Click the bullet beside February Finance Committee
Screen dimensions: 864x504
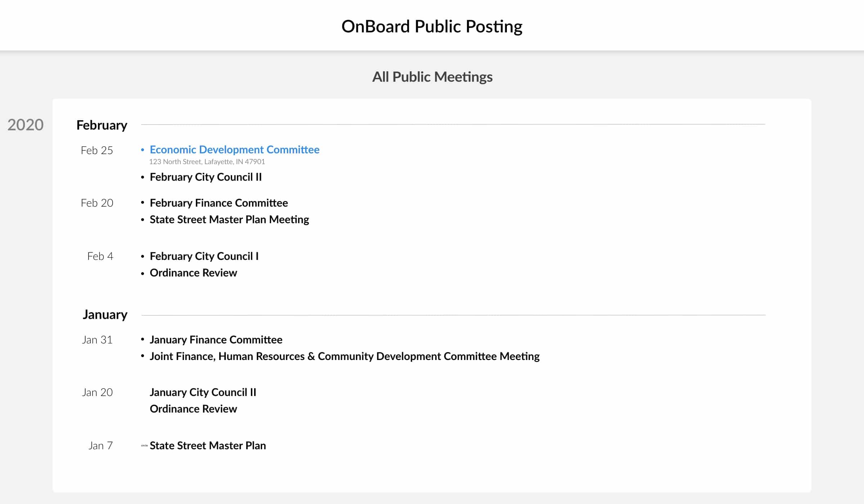[143, 203]
